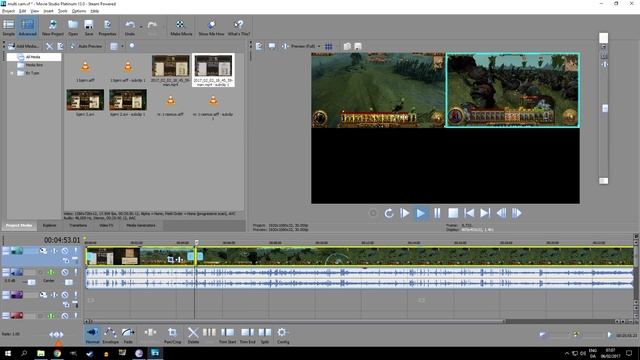The height and width of the screenshot is (360, 640).
Task: Adjust the first audio track volume slider
Action: pyautogui.click(x=31, y=282)
